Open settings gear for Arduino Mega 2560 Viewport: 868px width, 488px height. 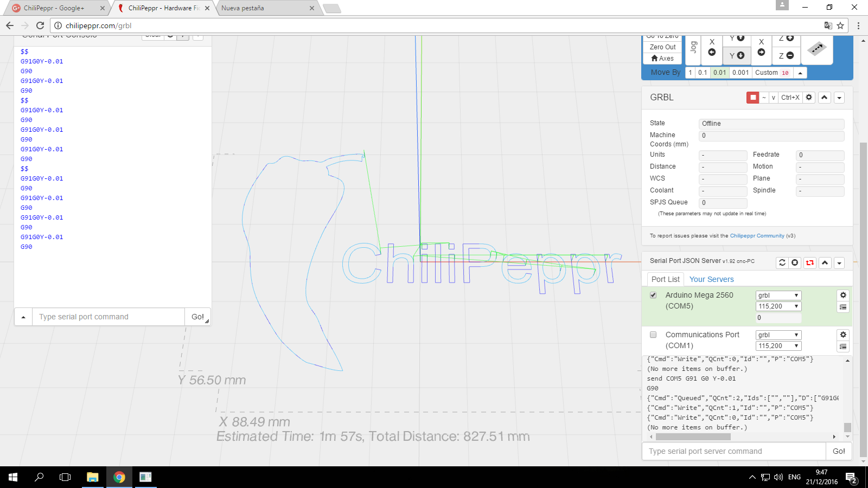(843, 295)
